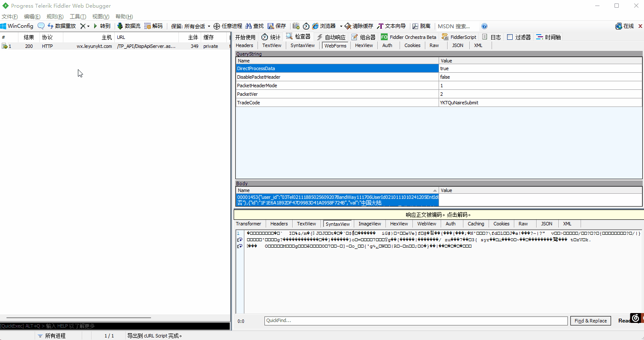Click the 清除缓存 clear cache icon
Screen dimensions: 644x340
(348, 26)
